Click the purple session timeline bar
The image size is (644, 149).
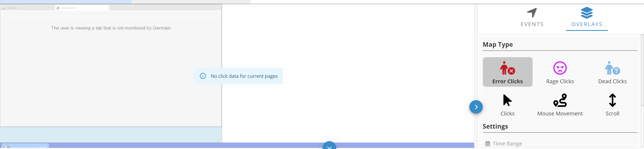click(x=188, y=145)
